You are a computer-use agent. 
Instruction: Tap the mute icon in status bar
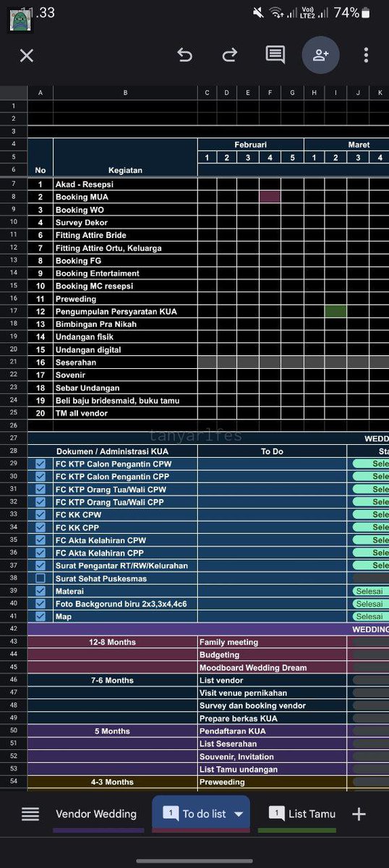click(258, 12)
